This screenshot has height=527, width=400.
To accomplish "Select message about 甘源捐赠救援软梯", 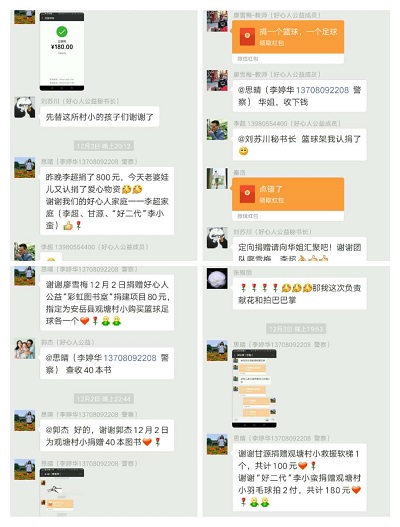I will tap(299, 477).
